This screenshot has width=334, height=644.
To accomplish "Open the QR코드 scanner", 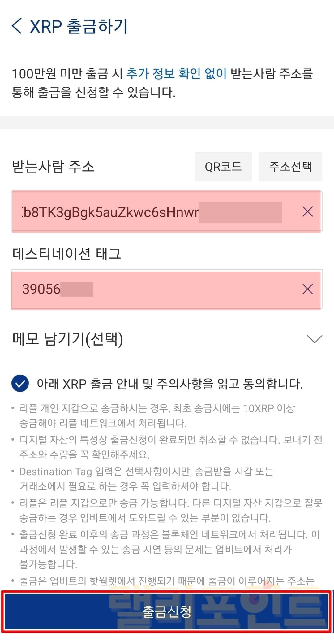I will pyautogui.click(x=223, y=167).
